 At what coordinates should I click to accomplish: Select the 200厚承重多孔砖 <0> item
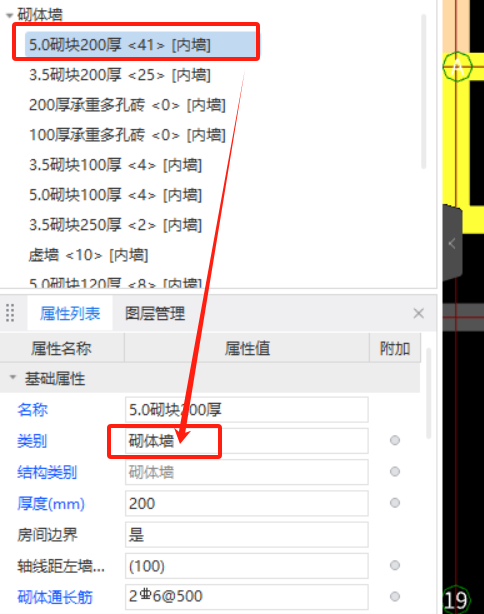pos(127,105)
